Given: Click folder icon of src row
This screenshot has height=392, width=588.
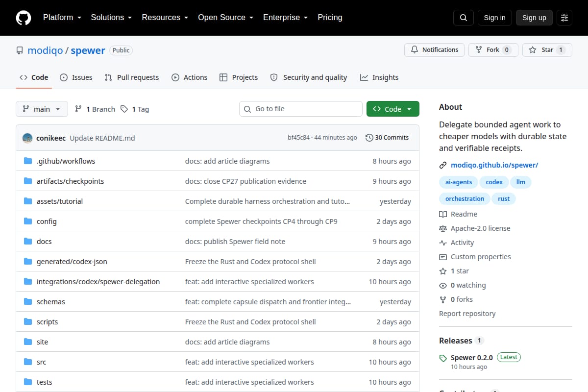Looking at the screenshot, I should coord(28,362).
